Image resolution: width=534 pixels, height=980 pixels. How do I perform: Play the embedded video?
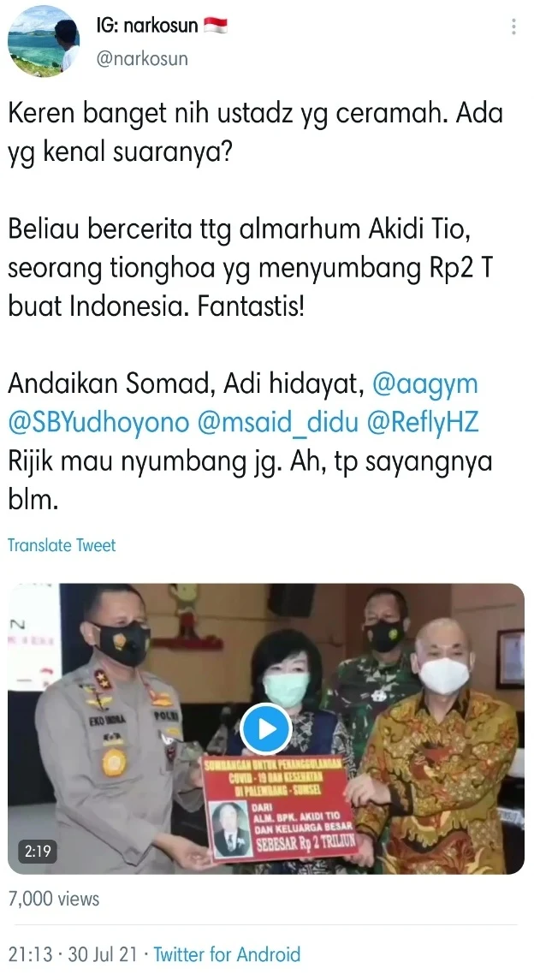266,728
